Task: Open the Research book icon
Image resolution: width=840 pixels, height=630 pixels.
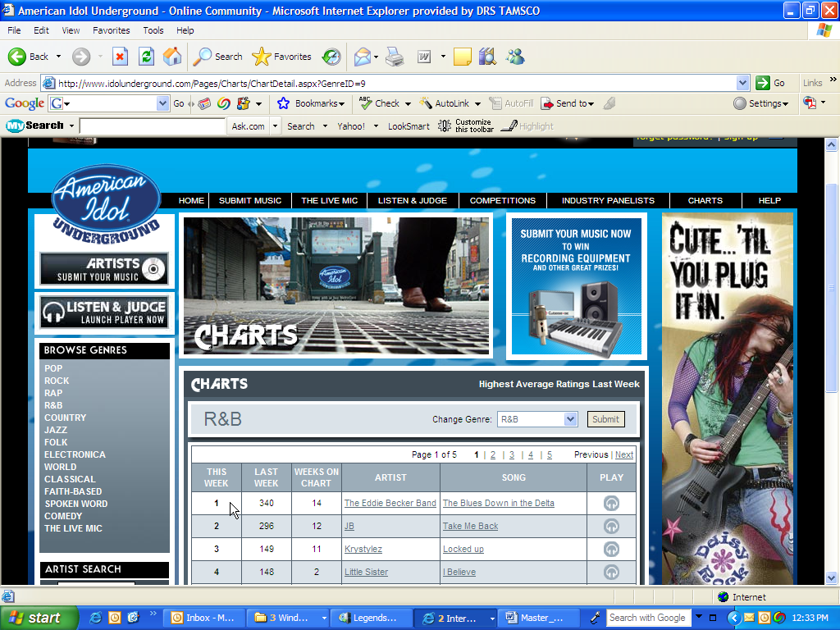Action: click(487, 57)
